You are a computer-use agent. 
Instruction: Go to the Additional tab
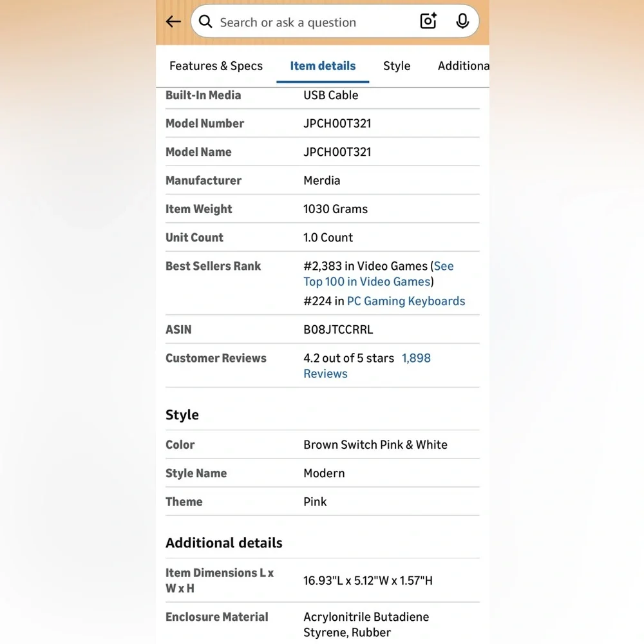point(463,66)
